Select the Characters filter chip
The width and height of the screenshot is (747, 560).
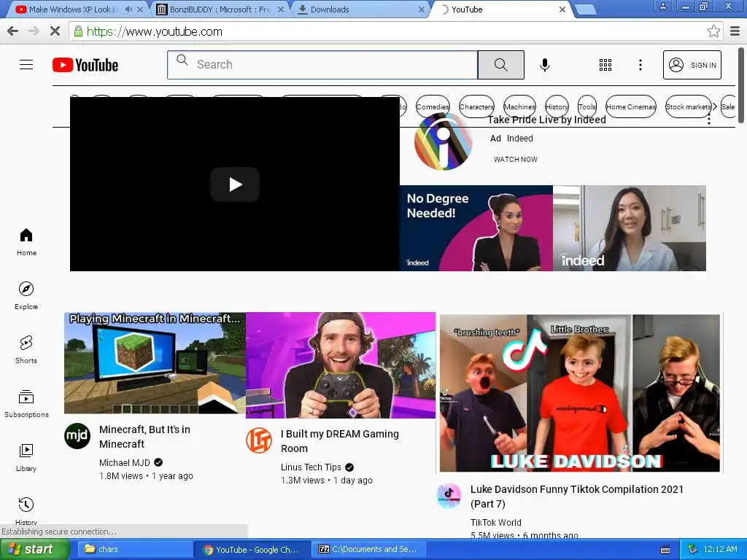(x=476, y=106)
